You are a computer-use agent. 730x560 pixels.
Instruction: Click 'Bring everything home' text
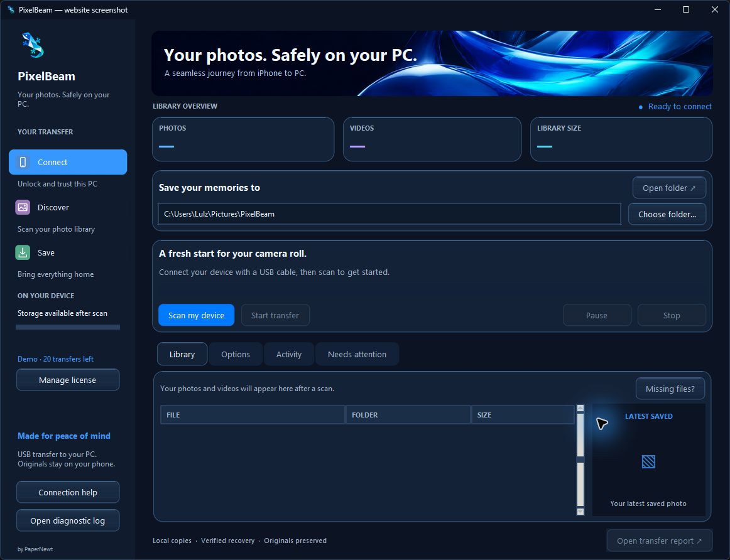[x=55, y=274]
